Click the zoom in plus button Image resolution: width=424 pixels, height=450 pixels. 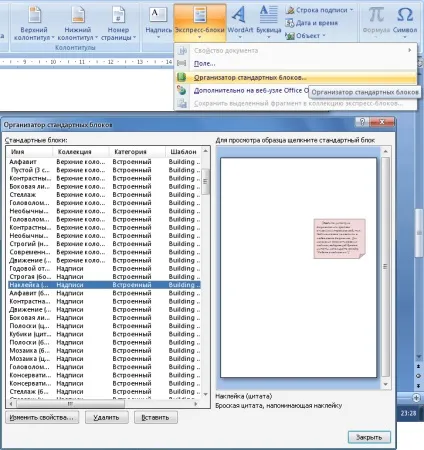[x=416, y=397]
